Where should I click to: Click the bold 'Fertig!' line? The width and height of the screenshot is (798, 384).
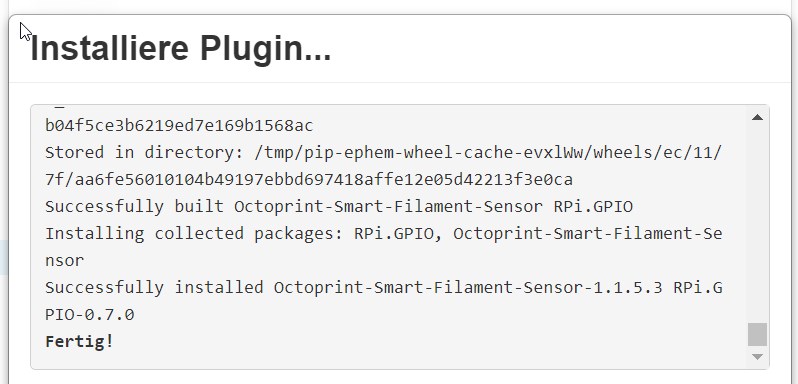click(x=79, y=341)
